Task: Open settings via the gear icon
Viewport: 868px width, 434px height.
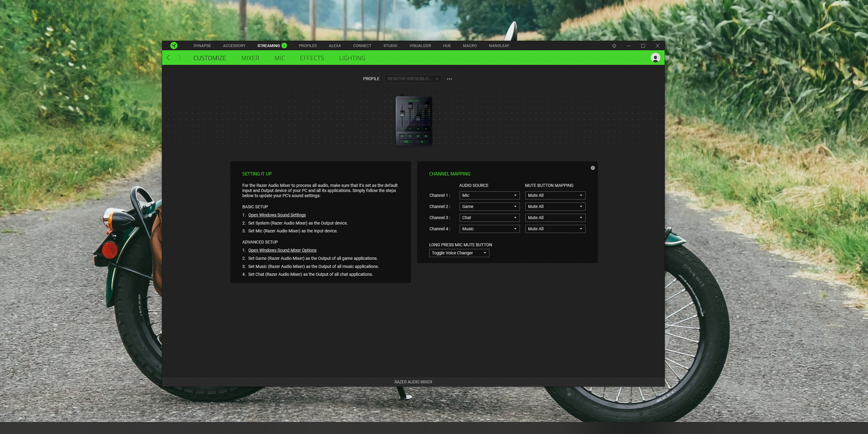Action: (614, 46)
